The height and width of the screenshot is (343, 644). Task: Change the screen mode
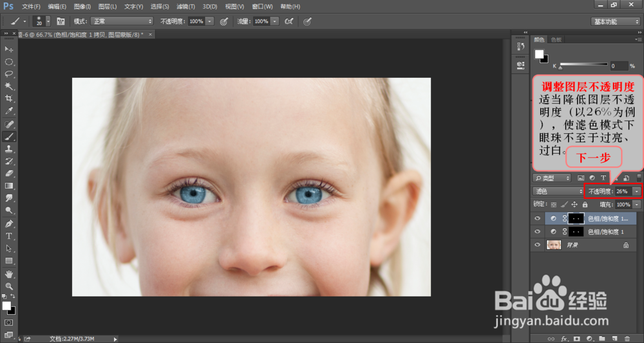click(8, 335)
